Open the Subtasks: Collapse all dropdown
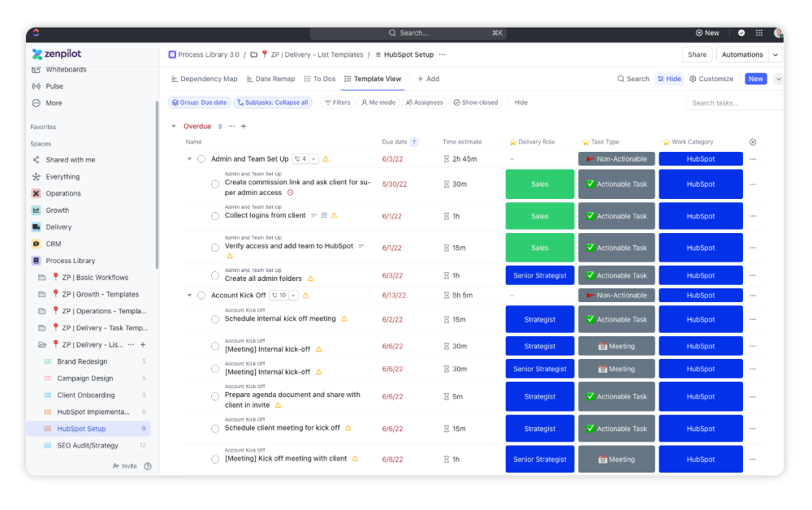 click(273, 102)
